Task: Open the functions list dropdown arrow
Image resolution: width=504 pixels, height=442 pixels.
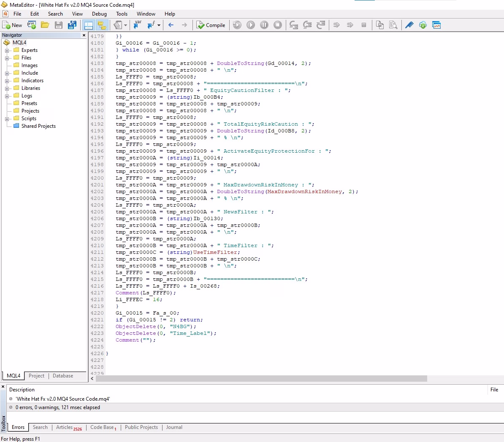Action: (x=159, y=25)
